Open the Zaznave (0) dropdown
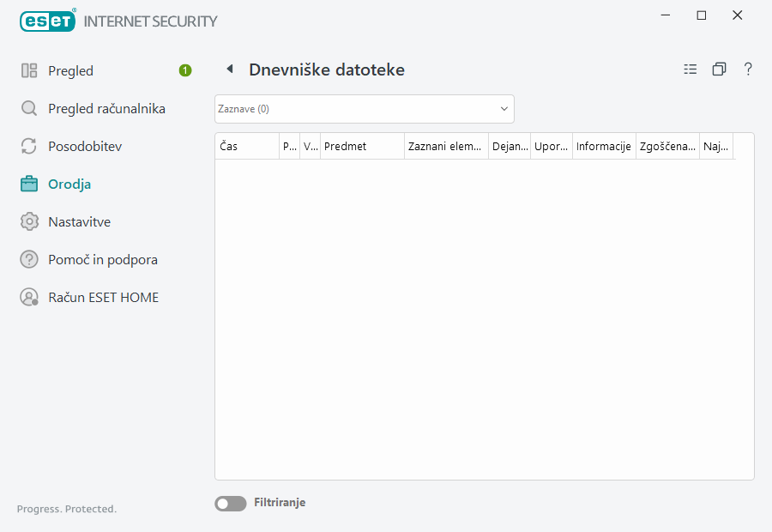 (364, 109)
